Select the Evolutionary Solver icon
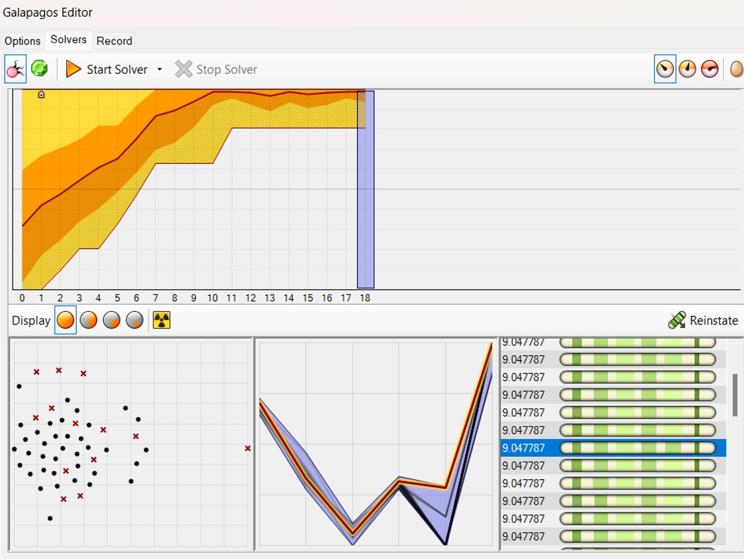Viewport: 744px width, 560px height. [15, 68]
